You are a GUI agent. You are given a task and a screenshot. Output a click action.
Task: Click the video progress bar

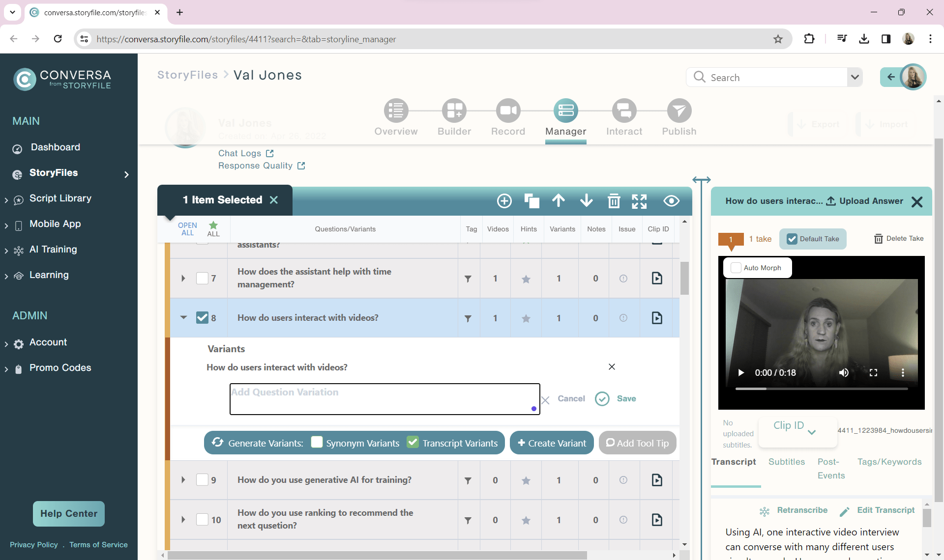click(821, 389)
